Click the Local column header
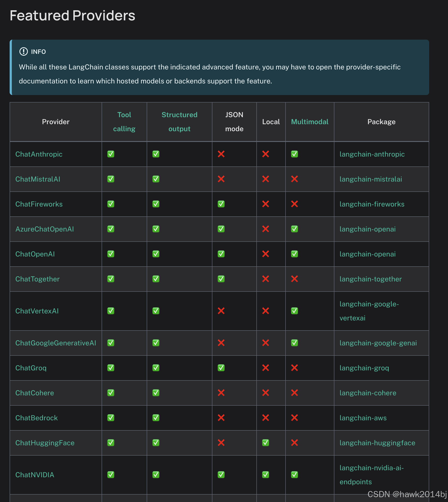Image resolution: width=448 pixels, height=502 pixels. (271, 122)
